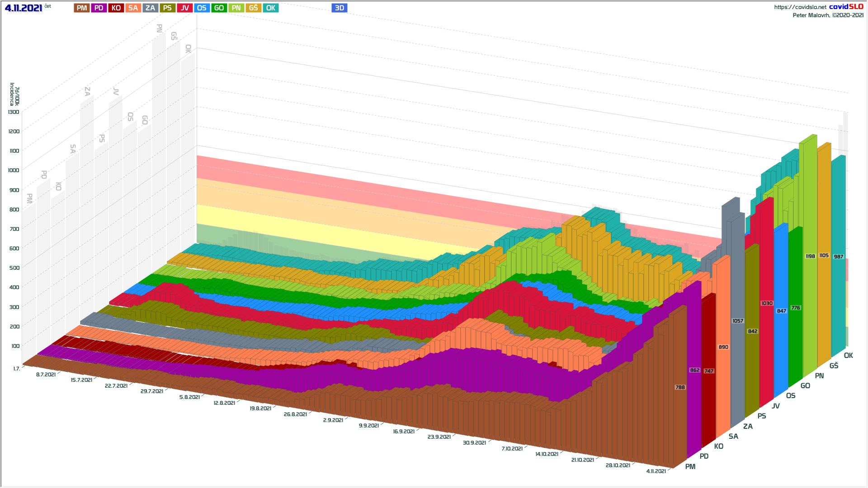Toggle the GŠ legend button
This screenshot has width=868, height=488.
[x=253, y=8]
